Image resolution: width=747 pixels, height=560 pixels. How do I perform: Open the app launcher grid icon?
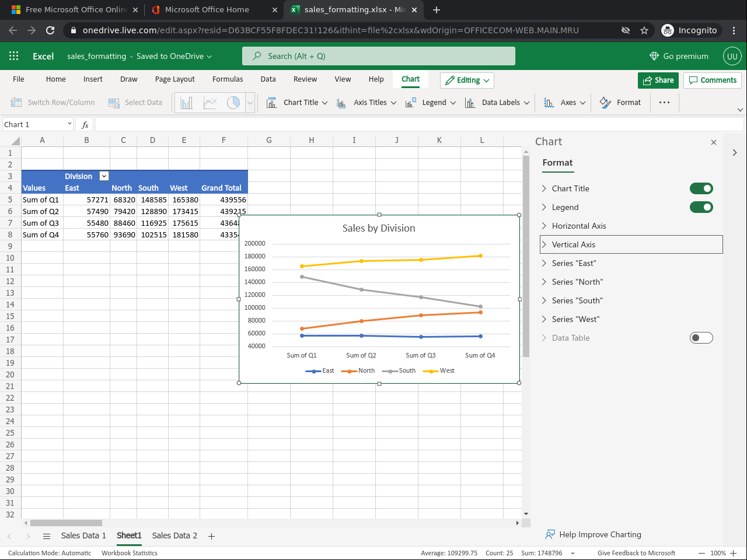pyautogui.click(x=14, y=56)
